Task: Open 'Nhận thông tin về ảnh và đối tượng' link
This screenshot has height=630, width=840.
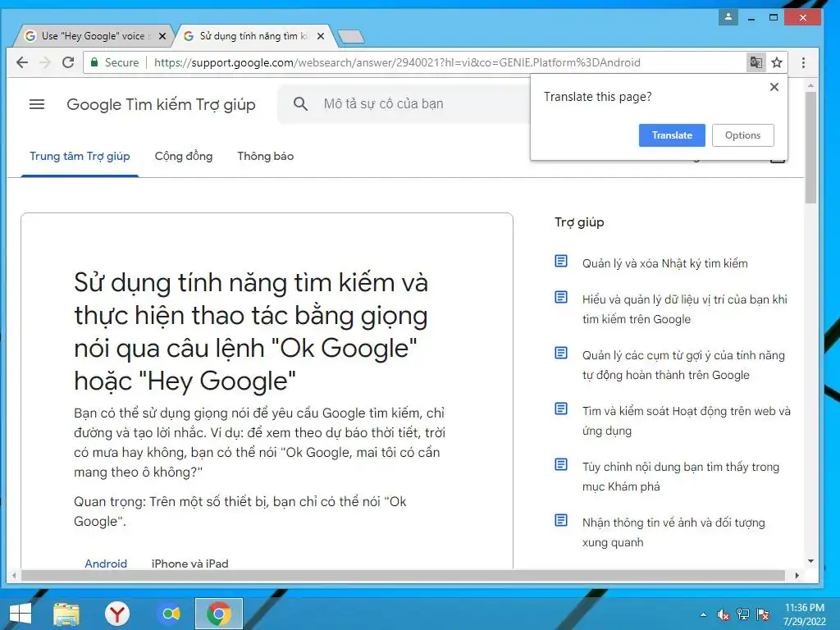Action: pyautogui.click(x=673, y=532)
